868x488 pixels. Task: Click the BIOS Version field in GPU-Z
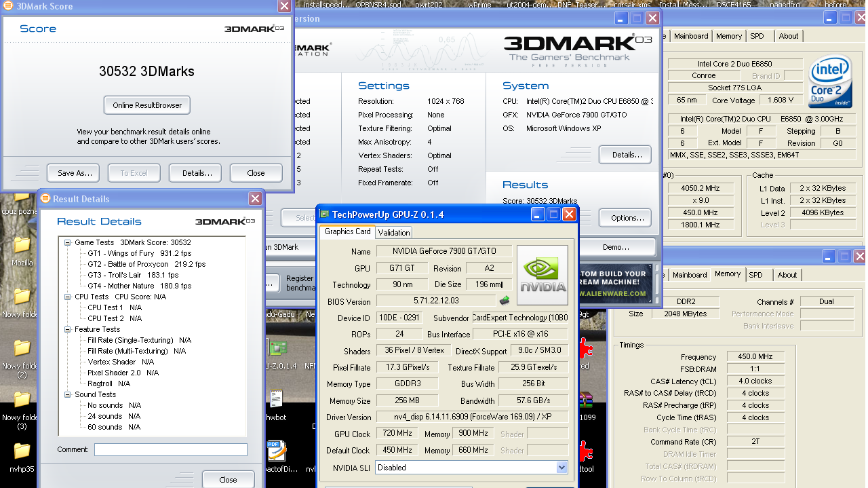pyautogui.click(x=436, y=301)
